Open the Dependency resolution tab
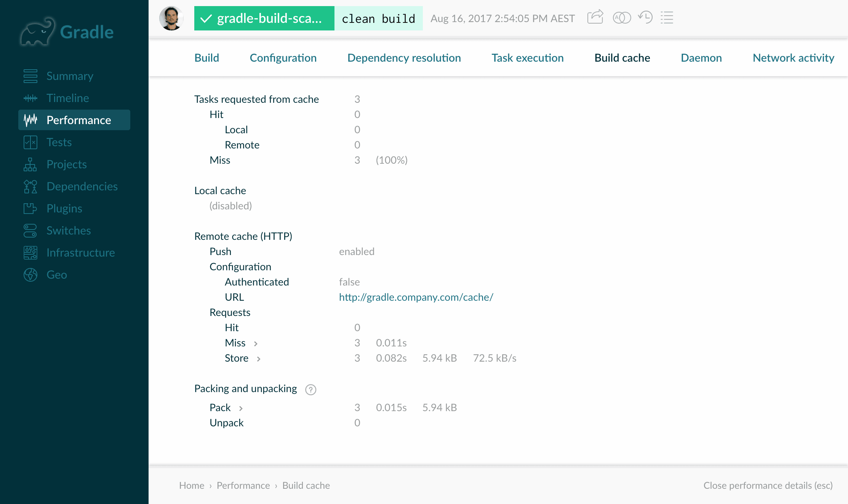 (404, 58)
